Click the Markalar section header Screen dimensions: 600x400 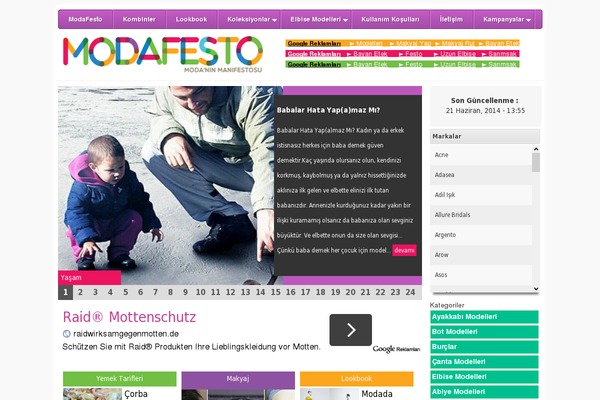[485, 136]
